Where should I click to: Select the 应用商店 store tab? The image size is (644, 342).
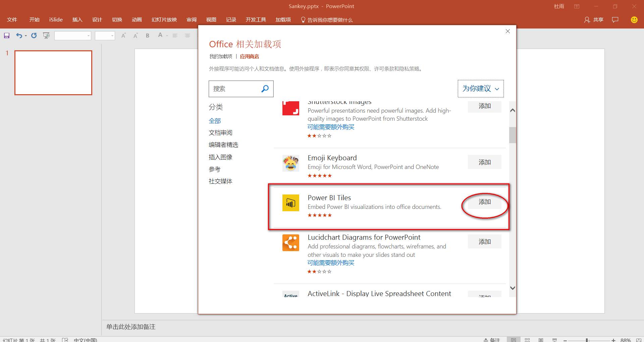[x=250, y=56]
